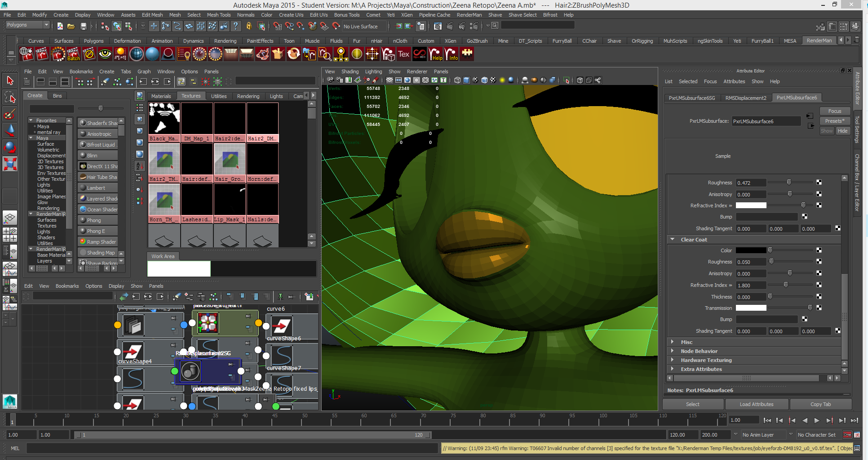
Task: Toggle the auto keyframe button
Action: click(847, 435)
